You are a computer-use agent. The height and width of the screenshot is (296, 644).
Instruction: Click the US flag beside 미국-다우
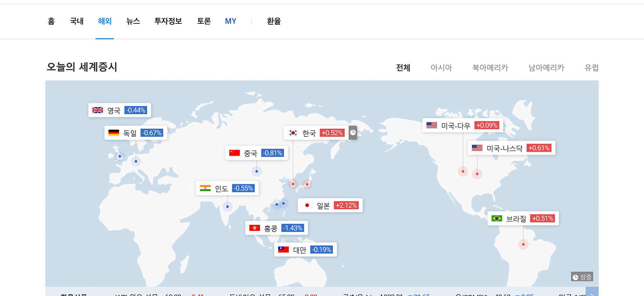tap(432, 125)
